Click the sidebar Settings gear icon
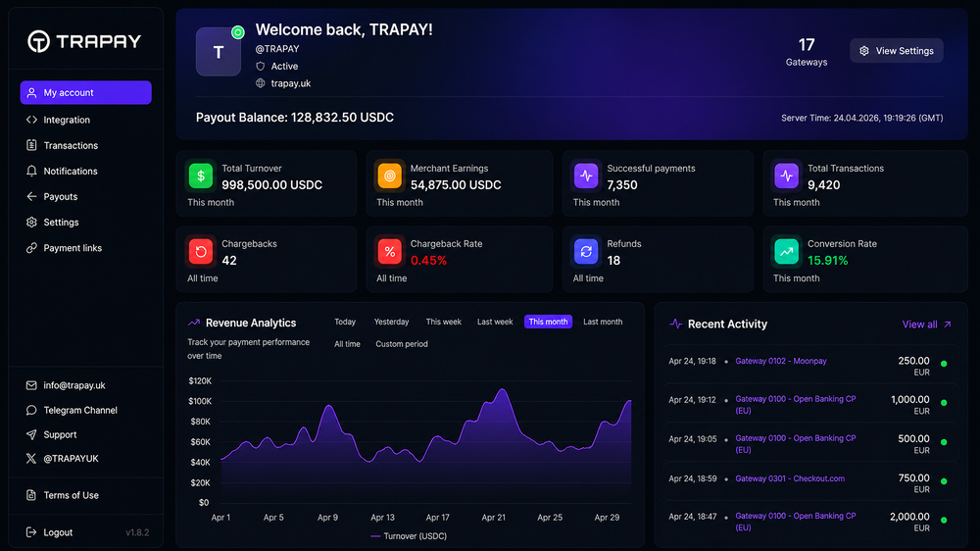 pos(31,222)
